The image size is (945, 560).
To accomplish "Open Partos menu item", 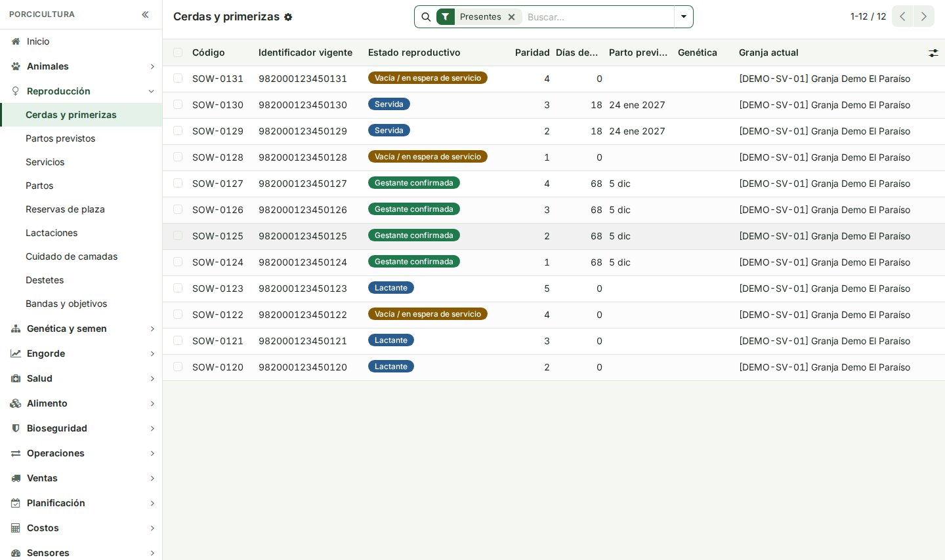I will coord(81,186).
